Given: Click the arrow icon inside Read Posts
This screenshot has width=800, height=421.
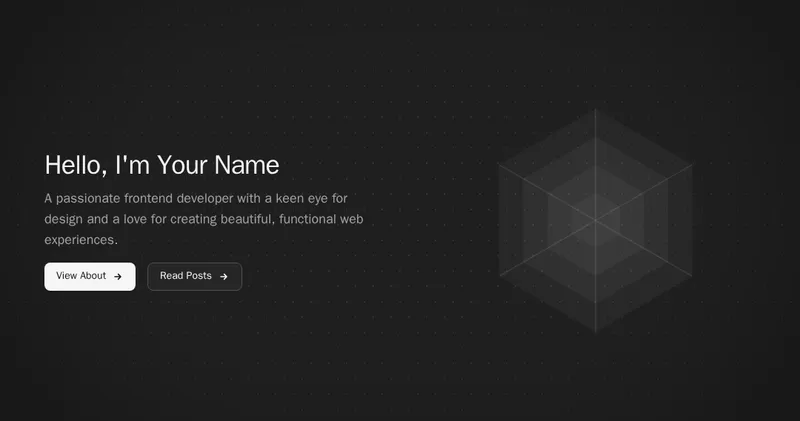Looking at the screenshot, I should coord(224,277).
